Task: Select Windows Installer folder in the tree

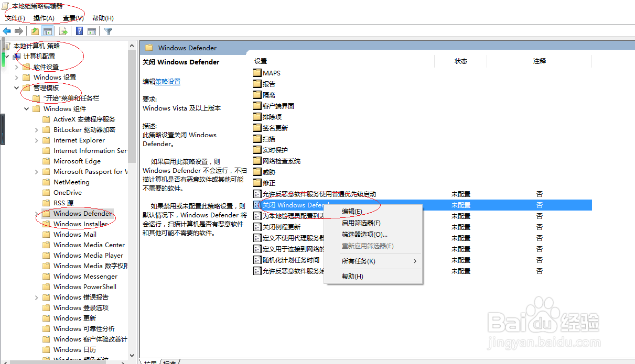Action: click(80, 224)
